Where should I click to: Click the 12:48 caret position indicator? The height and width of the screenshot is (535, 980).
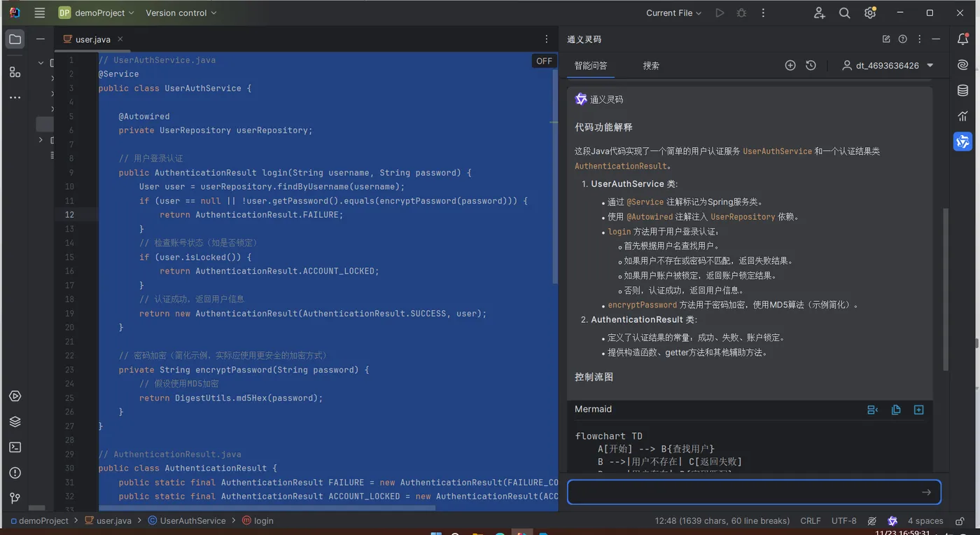pyautogui.click(x=722, y=521)
